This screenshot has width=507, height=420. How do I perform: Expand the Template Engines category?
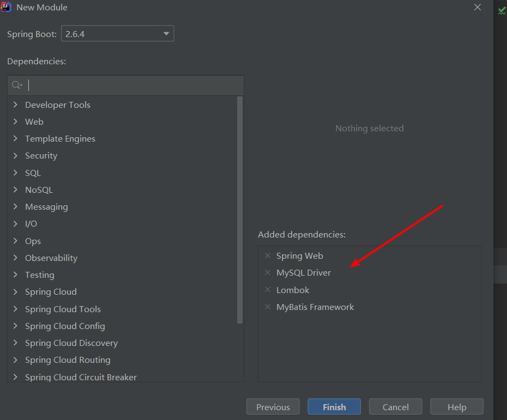[15, 138]
